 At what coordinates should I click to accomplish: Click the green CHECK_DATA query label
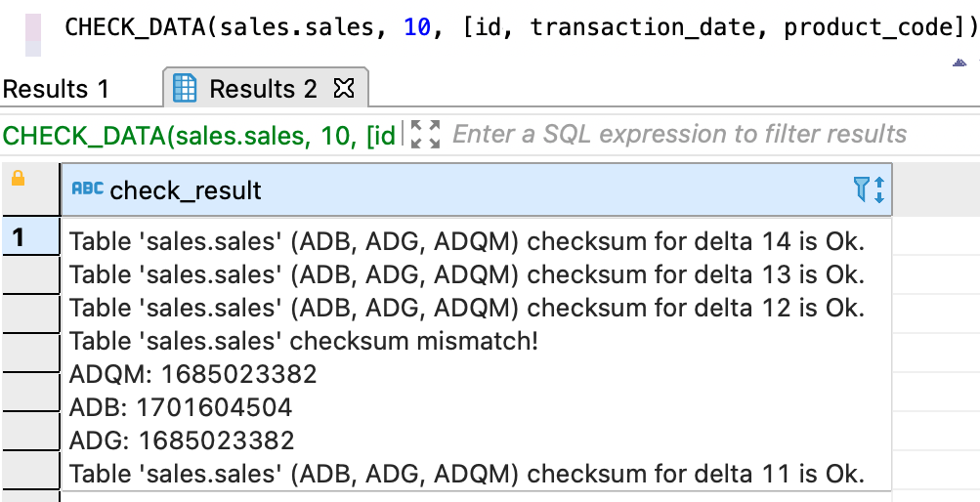pos(198,135)
